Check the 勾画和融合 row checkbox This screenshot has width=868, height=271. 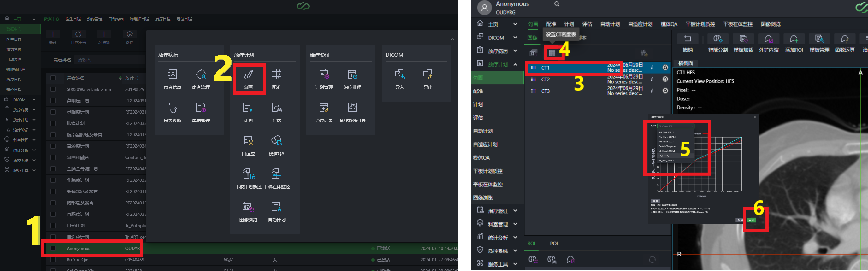(53, 157)
